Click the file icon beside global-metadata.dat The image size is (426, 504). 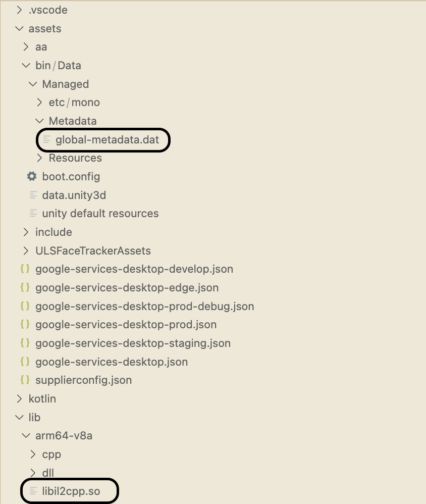(47, 139)
